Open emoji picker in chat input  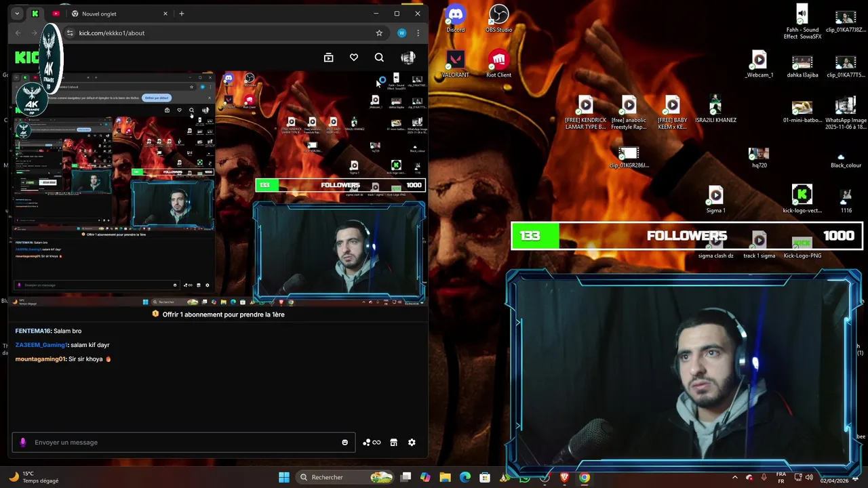pyautogui.click(x=344, y=443)
